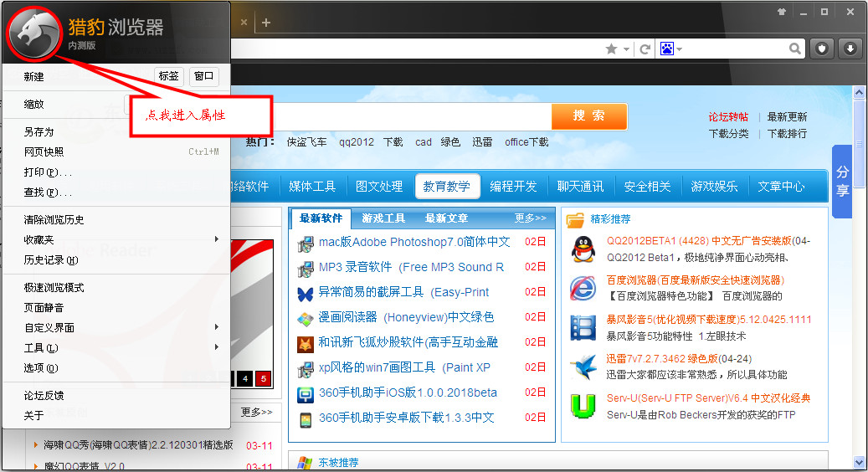Click the green Serv-U icon
Viewport: 868px width, 472px height.
pyautogui.click(x=583, y=406)
